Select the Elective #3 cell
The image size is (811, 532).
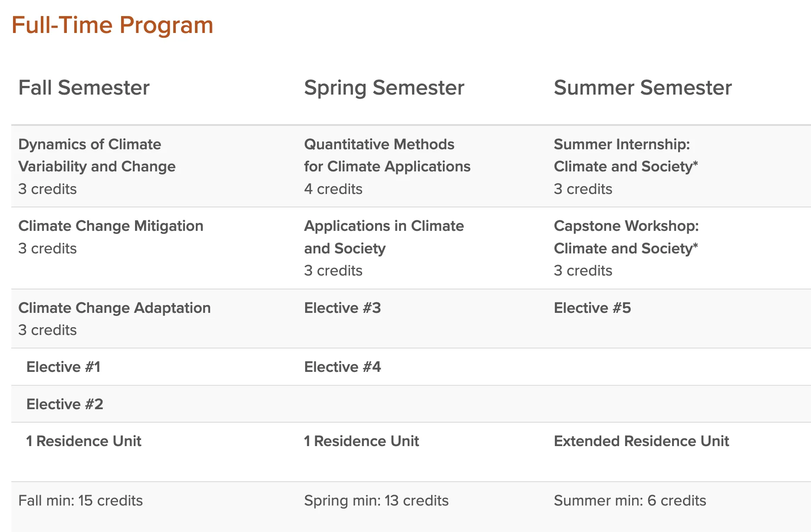click(342, 308)
